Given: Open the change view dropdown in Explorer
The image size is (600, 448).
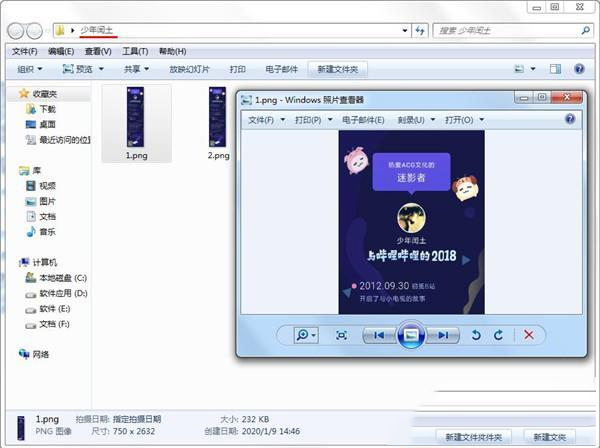Looking at the screenshot, I should coord(535,69).
